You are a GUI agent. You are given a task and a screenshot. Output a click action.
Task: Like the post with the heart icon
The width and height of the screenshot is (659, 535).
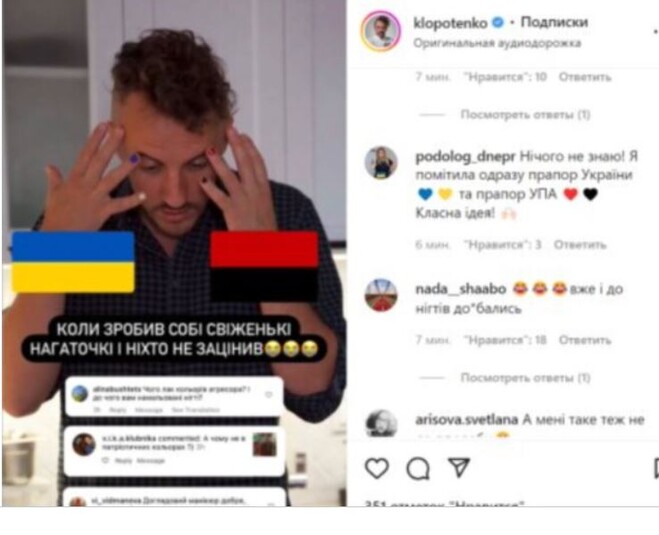point(377,468)
